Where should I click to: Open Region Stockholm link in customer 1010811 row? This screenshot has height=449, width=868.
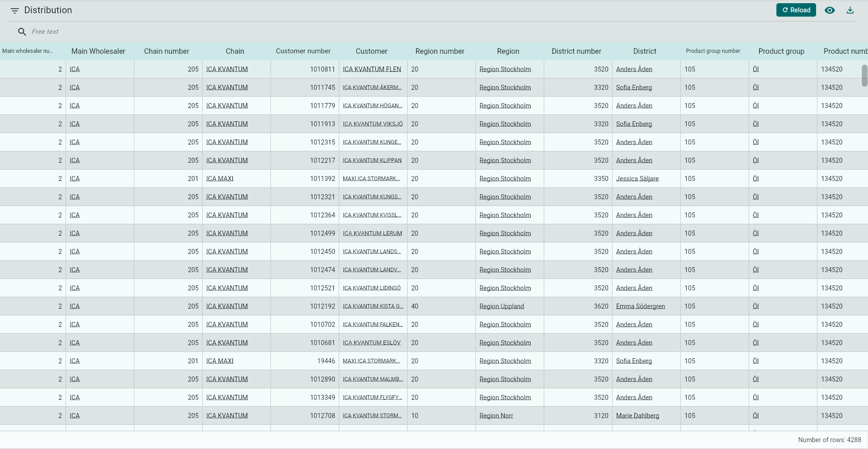[x=505, y=69]
